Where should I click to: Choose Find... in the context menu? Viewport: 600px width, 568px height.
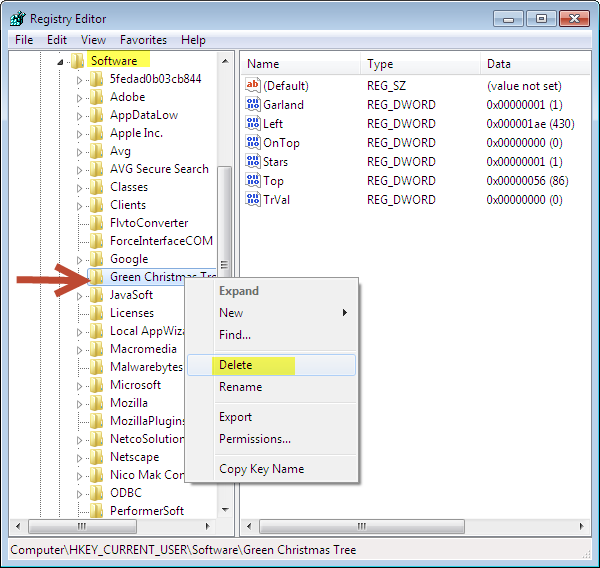click(271, 335)
